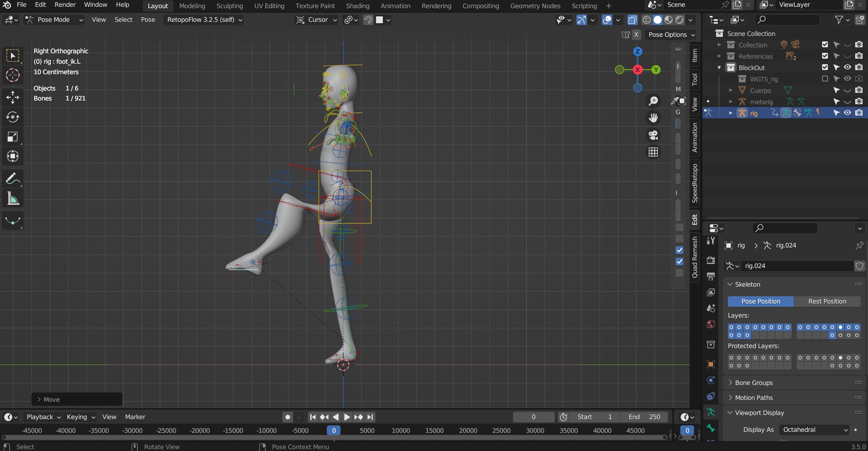The width and height of the screenshot is (868, 451).
Task: Select the Select Box tool
Action: click(x=13, y=56)
